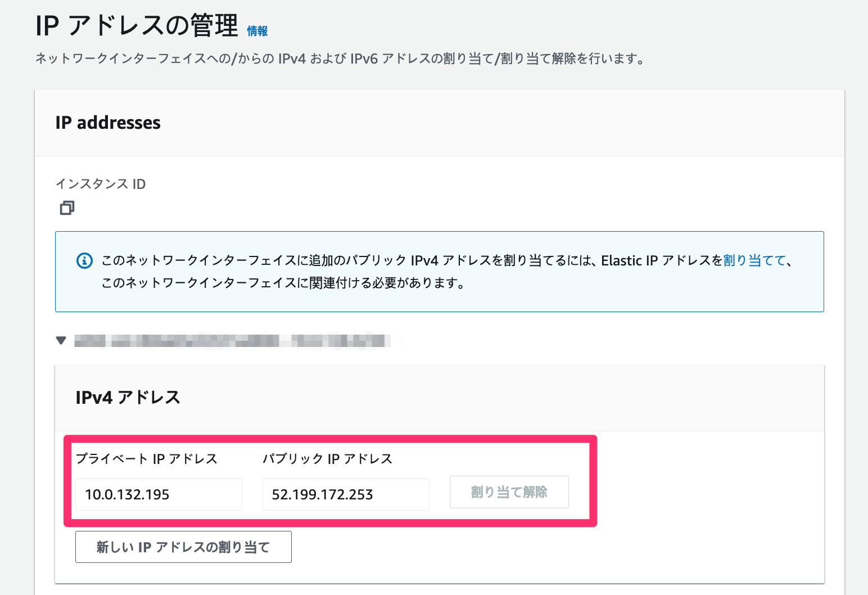Click the copy icon below インスタンス ID
This screenshot has height=595, width=868.
coord(67,208)
